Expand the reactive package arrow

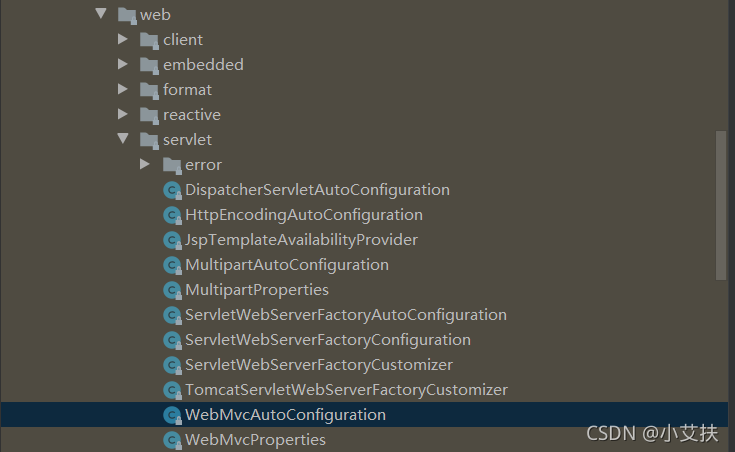[x=123, y=114]
